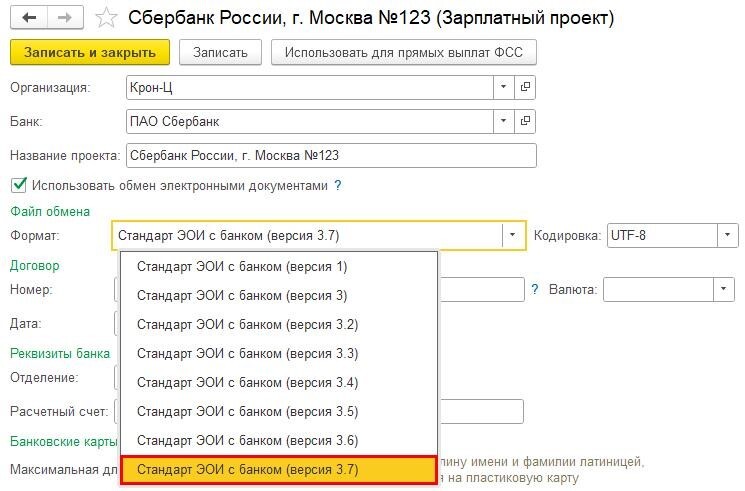Click help question mark beside electronic exchange checkbox
Screen dimensions: 745x491
[338, 185]
